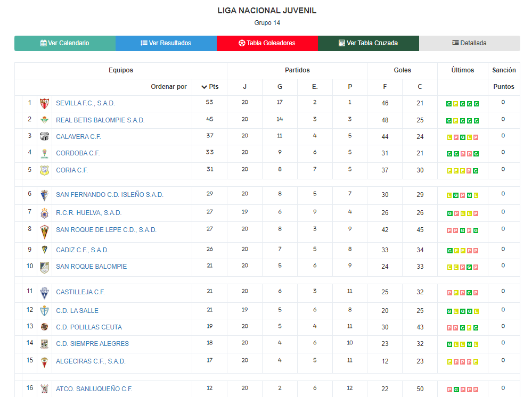Open SAN ROQUE DE LEPE link
This screenshot has height=397, width=532.
[106, 230]
